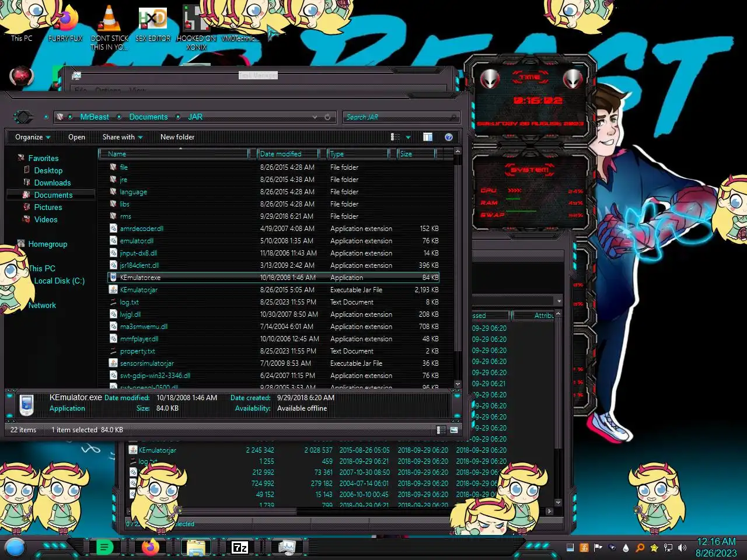Image resolution: width=747 pixels, height=560 pixels.
Task: Click the Explorer back navigation emblem
Action: [23, 117]
